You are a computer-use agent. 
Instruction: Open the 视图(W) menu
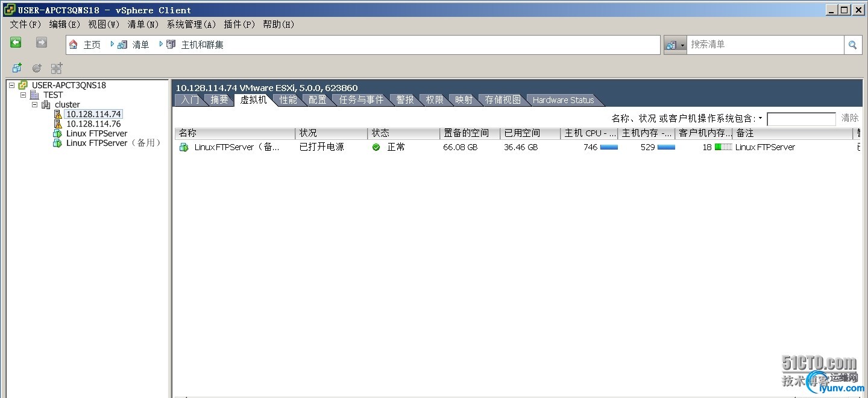104,24
